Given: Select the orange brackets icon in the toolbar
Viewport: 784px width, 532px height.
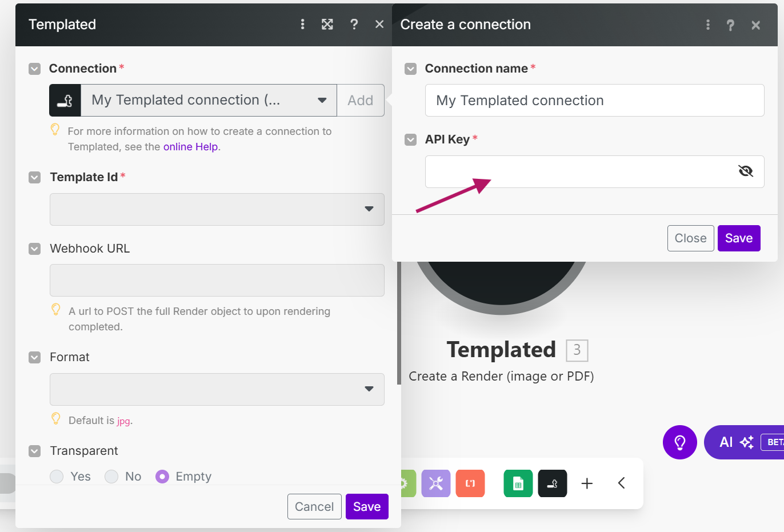Looking at the screenshot, I should point(470,483).
